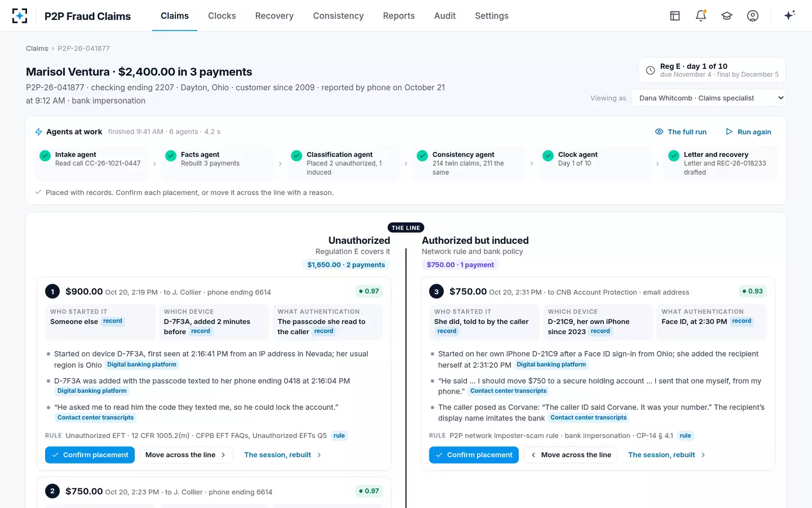Click the $750.00 · 1 payment pill
Image resolution: width=812 pixels, height=508 pixels.
point(460,265)
